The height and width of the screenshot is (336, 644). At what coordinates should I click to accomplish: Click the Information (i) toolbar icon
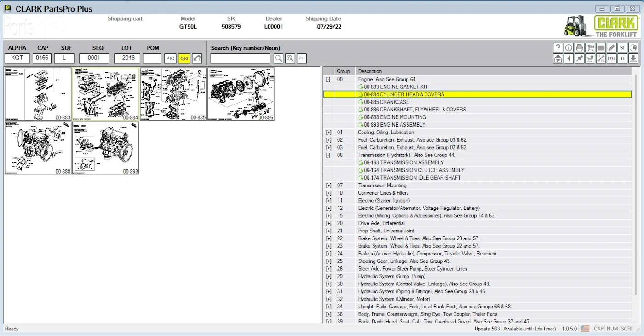click(569, 47)
